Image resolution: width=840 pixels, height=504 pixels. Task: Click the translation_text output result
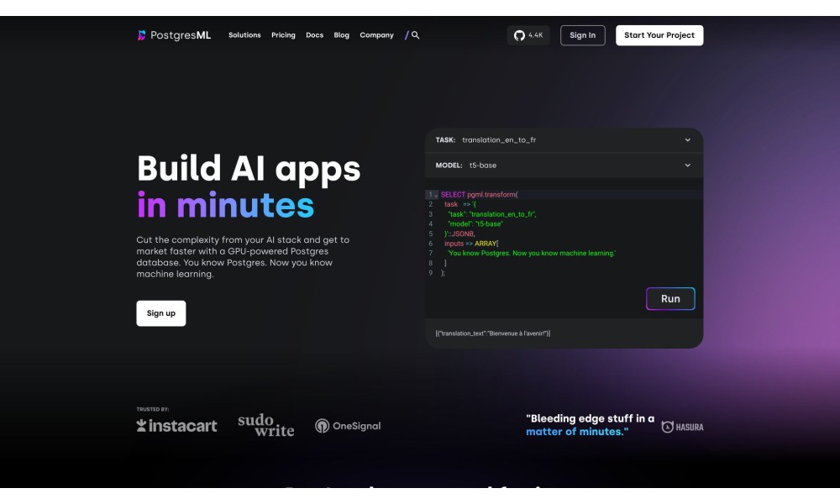pos(492,333)
